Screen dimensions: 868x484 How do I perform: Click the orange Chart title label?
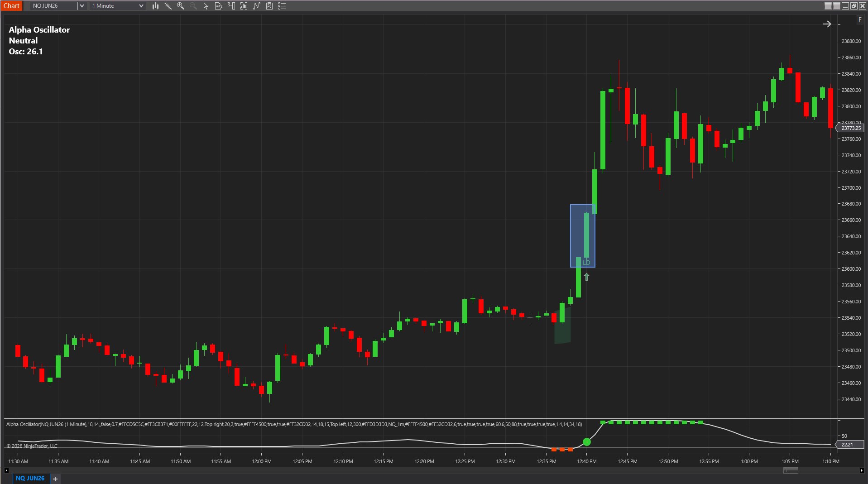pyautogui.click(x=12, y=6)
